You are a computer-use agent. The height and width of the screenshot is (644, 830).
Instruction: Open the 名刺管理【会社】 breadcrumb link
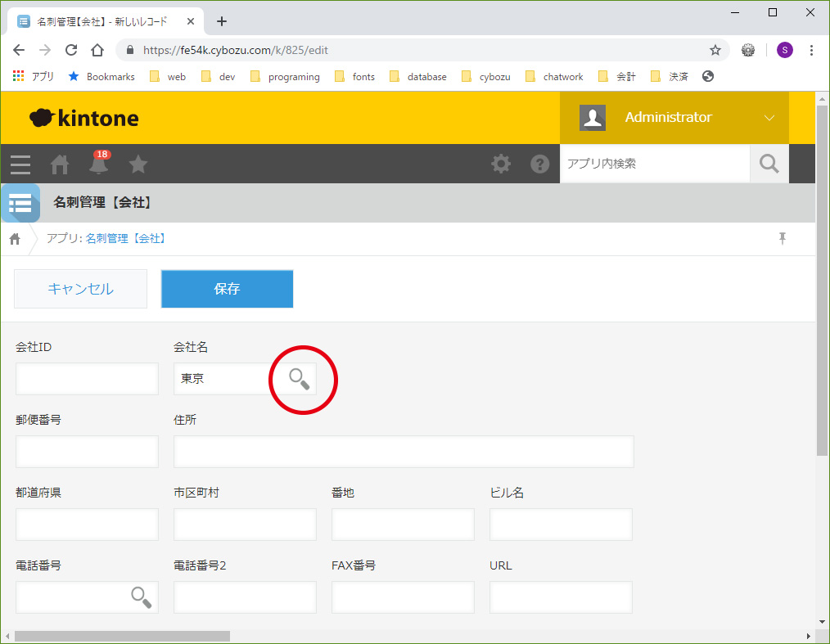127,239
